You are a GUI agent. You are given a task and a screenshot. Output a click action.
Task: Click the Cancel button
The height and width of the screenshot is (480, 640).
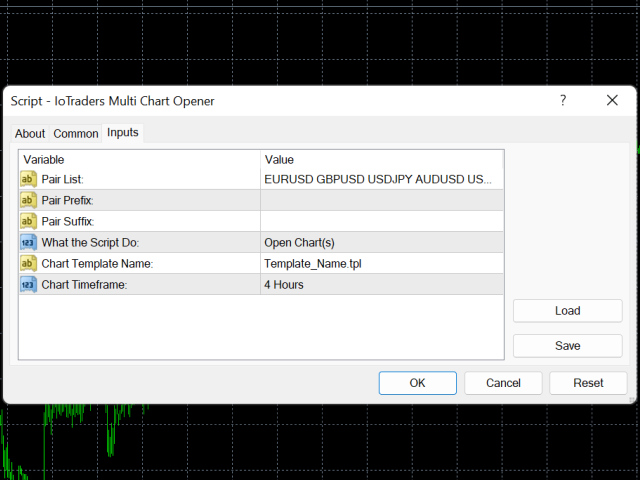503,383
